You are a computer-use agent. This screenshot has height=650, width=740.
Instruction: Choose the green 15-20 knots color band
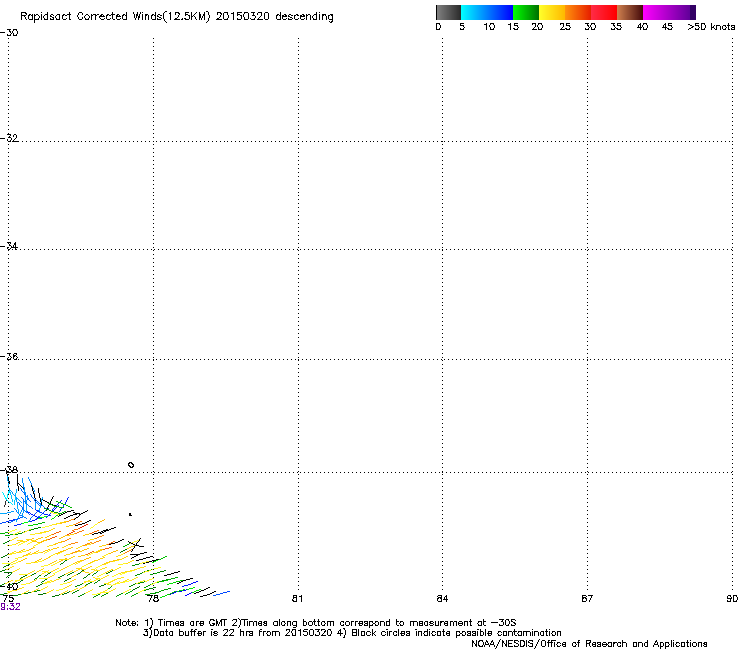(526, 12)
